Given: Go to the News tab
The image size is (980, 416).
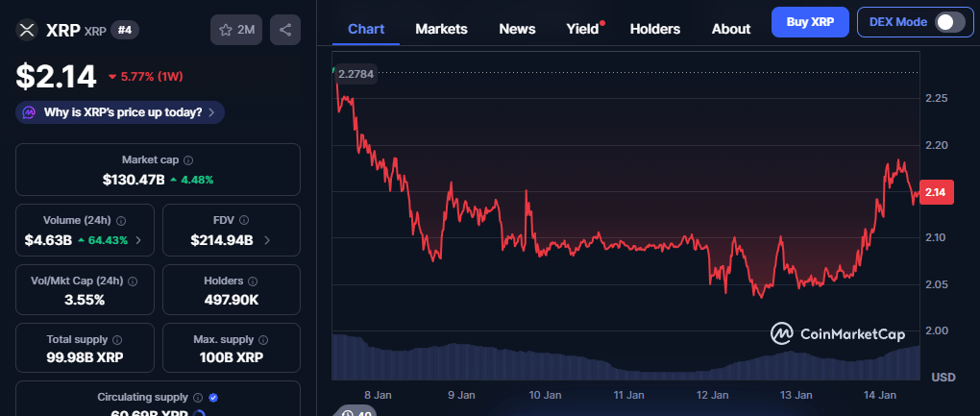Looking at the screenshot, I should (517, 29).
